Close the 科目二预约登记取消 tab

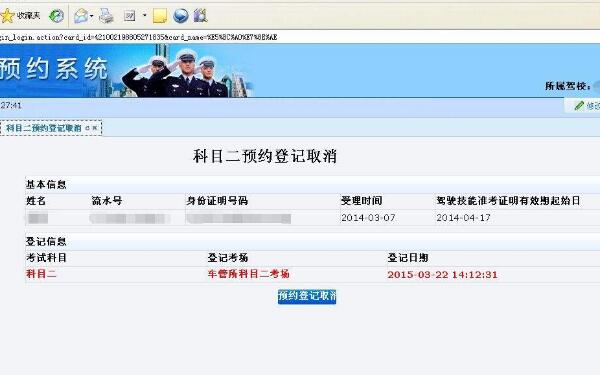[95, 128]
